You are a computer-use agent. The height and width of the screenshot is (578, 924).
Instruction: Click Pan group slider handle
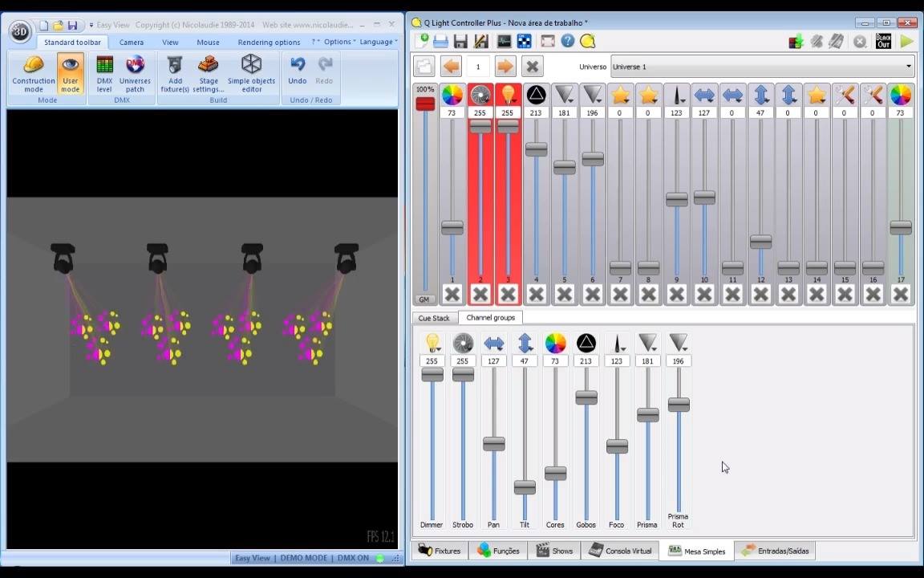pos(494,443)
